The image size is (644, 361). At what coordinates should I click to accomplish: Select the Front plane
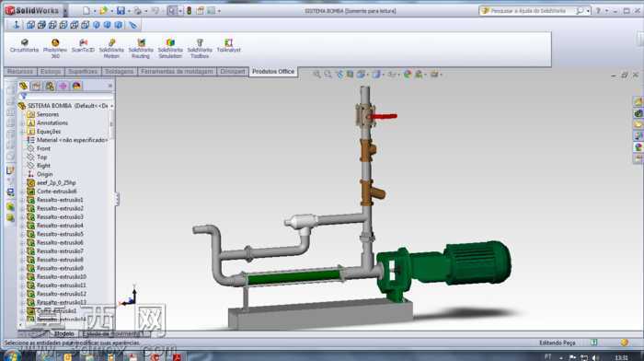pos(39,148)
